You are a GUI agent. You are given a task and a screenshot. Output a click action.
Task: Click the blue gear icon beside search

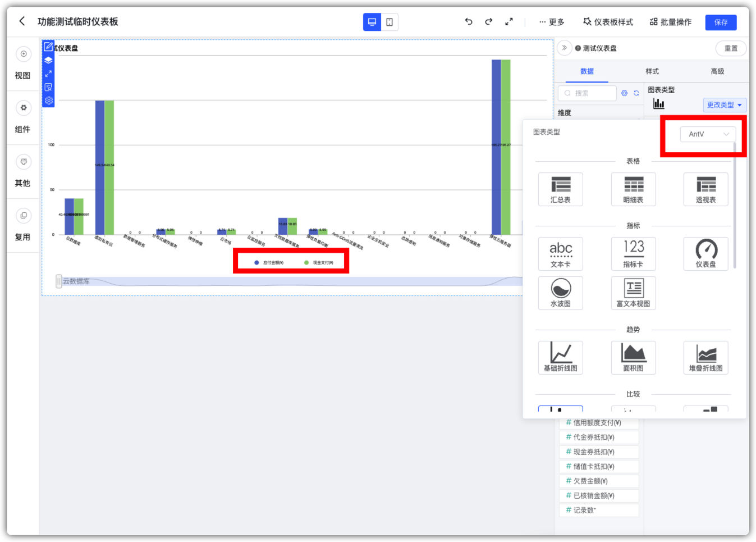pyautogui.click(x=624, y=93)
